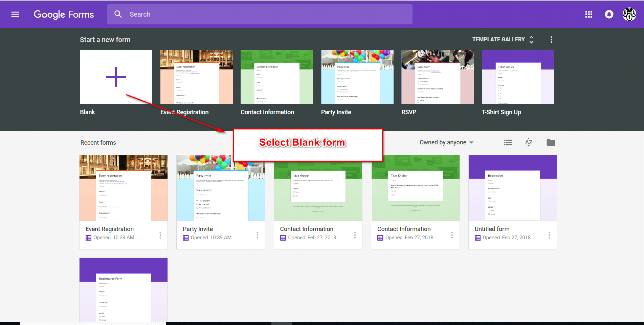
Task: Open more options for taza khobor form
Action: point(355,235)
